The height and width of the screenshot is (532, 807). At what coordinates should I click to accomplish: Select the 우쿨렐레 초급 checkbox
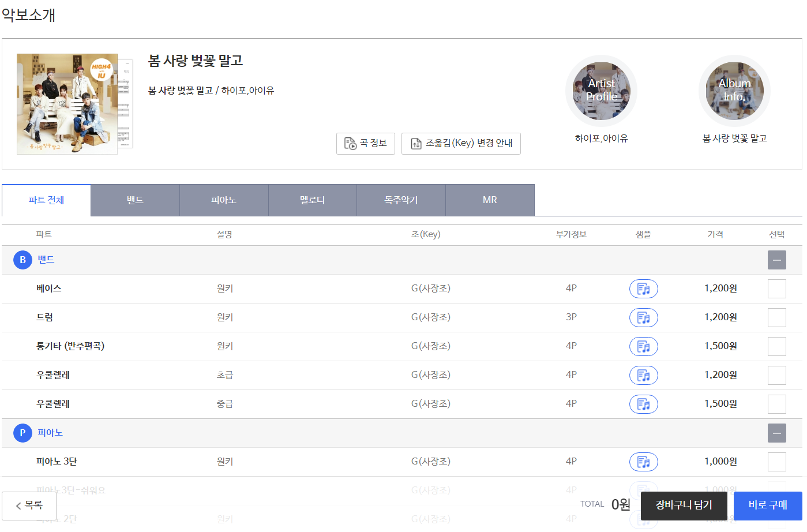pyautogui.click(x=776, y=375)
